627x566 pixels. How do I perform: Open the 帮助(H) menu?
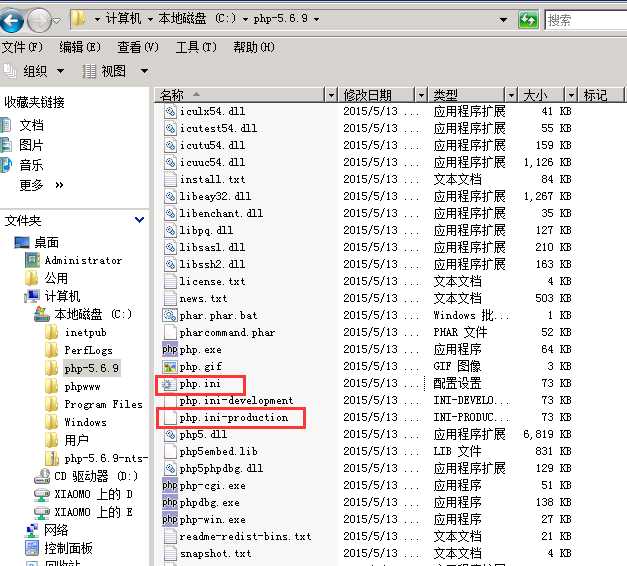point(254,47)
